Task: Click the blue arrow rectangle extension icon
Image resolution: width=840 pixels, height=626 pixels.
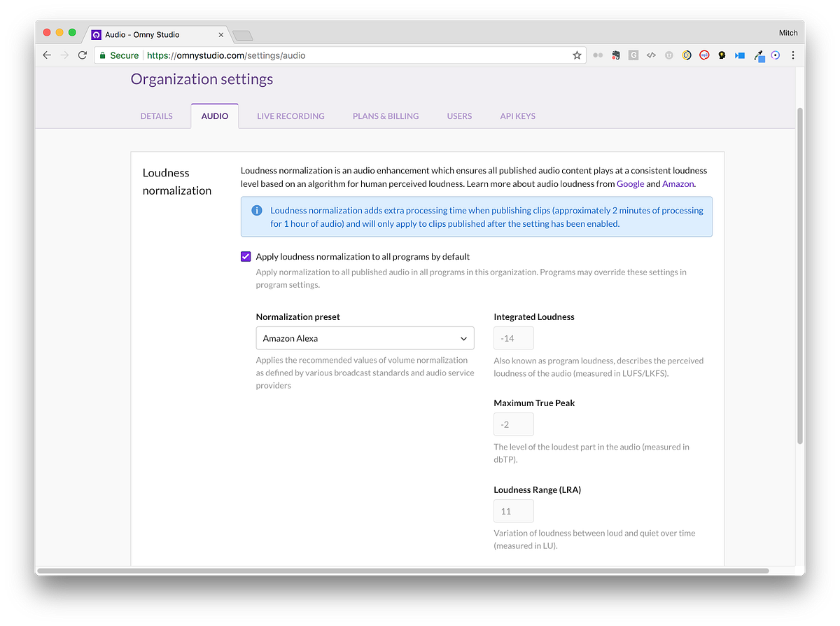Action: pos(740,55)
